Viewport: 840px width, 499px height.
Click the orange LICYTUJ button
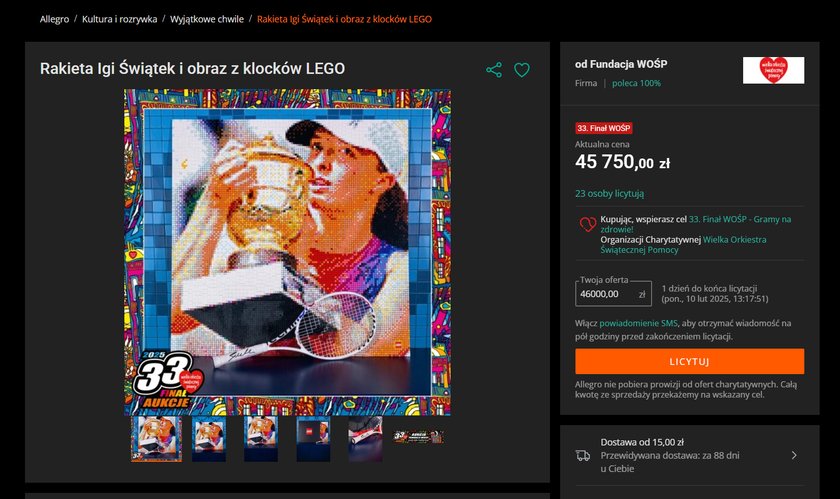[689, 361]
